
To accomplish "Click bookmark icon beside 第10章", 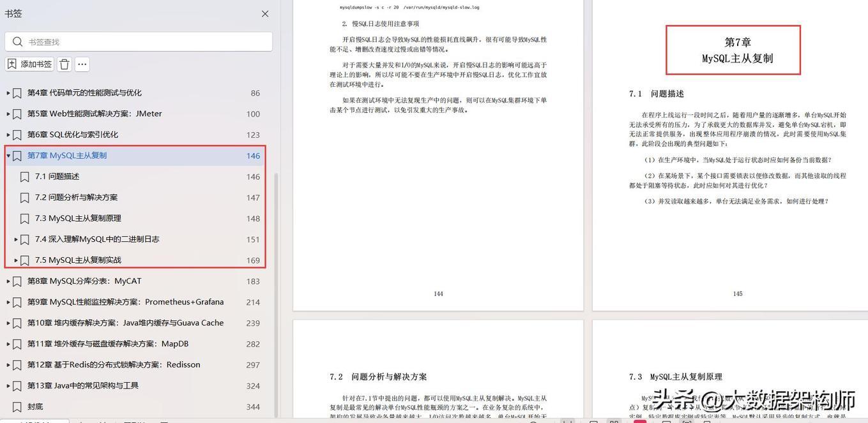I will [17, 323].
